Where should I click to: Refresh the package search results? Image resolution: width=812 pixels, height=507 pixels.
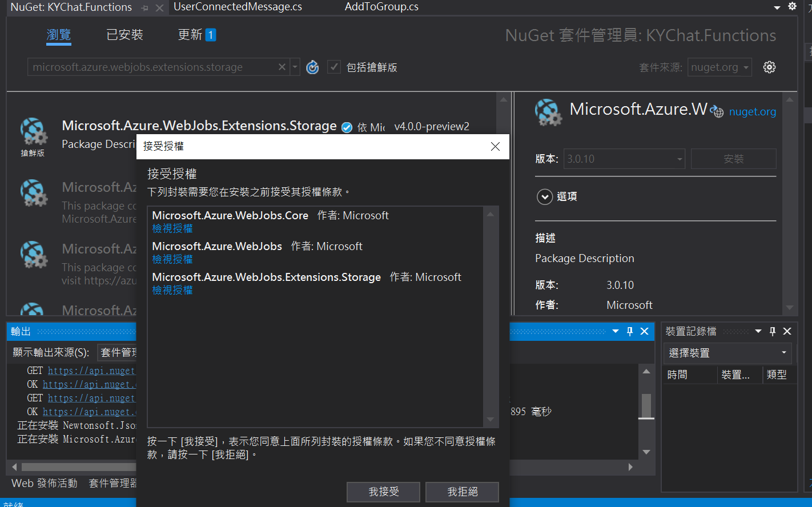point(312,67)
